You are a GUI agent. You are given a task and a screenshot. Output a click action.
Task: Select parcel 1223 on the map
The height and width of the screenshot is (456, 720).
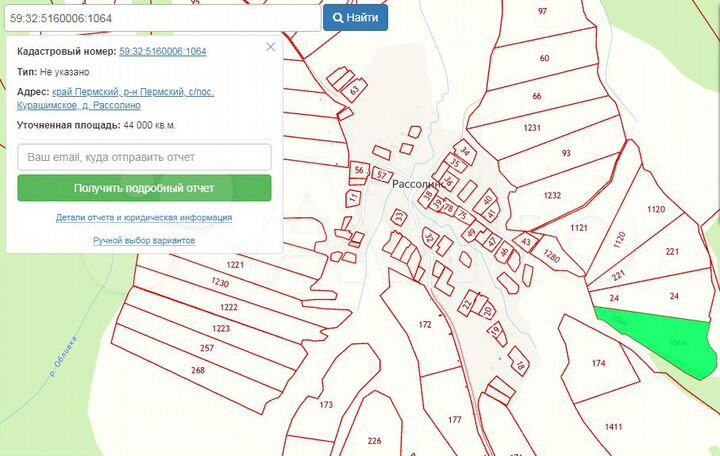[221, 328]
